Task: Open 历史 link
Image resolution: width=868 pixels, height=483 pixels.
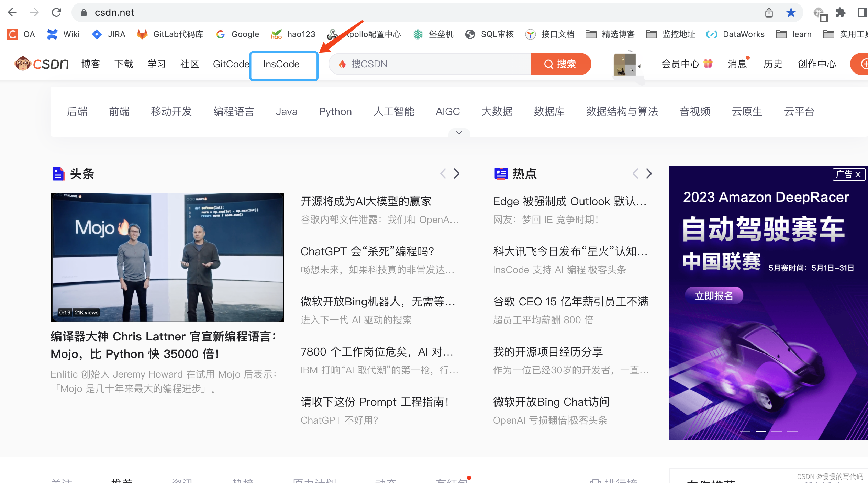Action: point(773,64)
